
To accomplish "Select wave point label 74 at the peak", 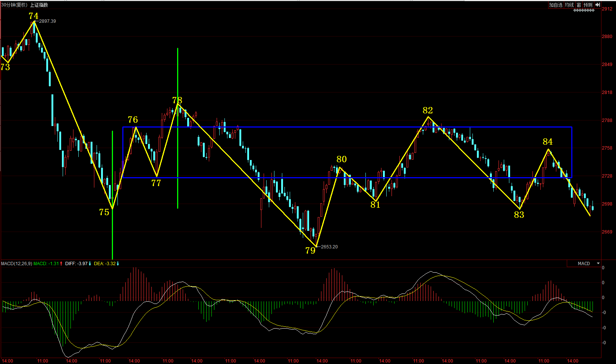I will [34, 16].
